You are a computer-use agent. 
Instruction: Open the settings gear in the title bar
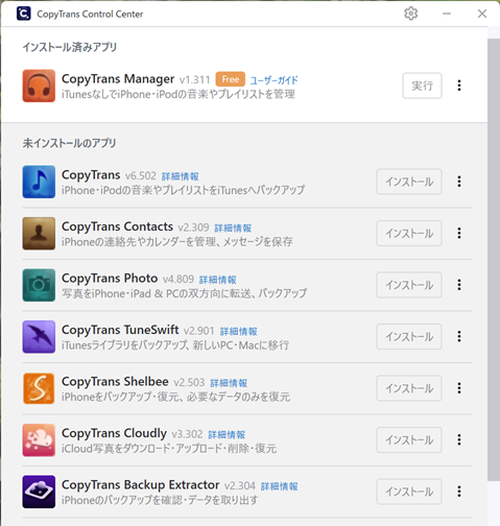click(x=411, y=14)
